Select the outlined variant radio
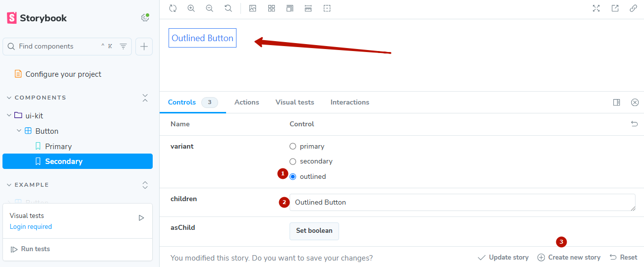The height and width of the screenshot is (267, 644). pos(293,176)
